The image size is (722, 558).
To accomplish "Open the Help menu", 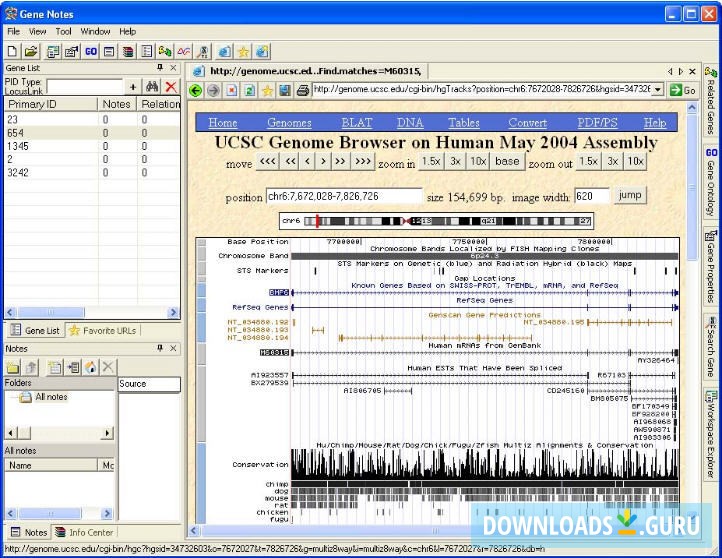I will coord(128,31).
